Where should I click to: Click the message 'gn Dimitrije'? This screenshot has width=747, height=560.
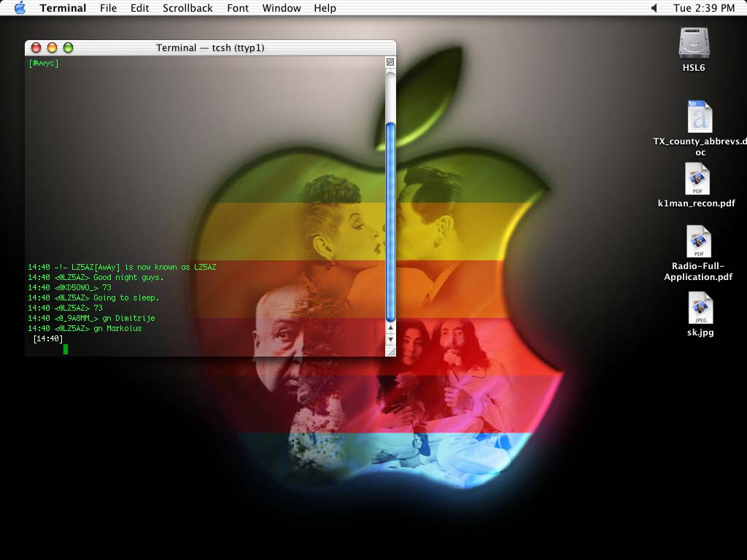128,318
